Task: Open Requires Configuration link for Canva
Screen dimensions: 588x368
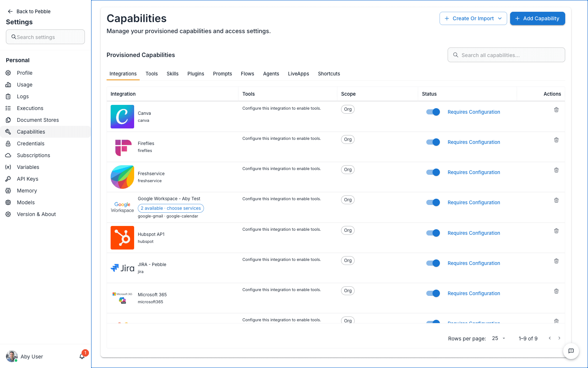Action: [474, 112]
